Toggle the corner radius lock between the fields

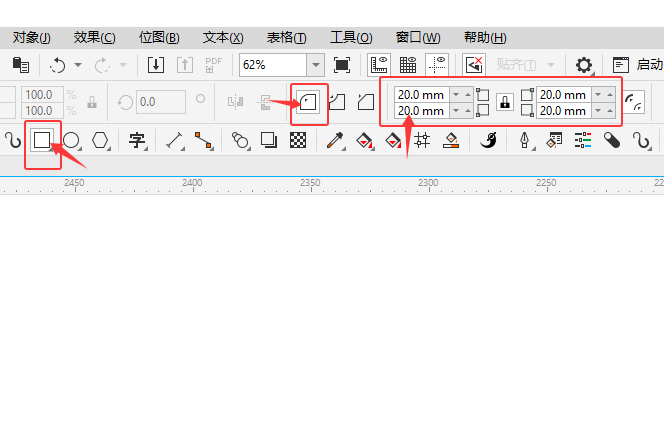pyautogui.click(x=505, y=102)
